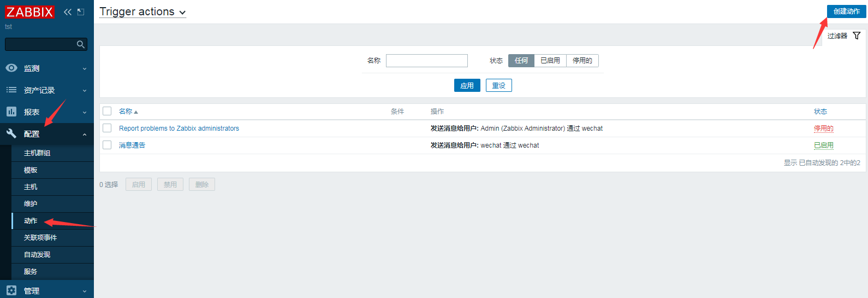
Task: Click the wrench icon for 配置
Action: [x=11, y=133]
